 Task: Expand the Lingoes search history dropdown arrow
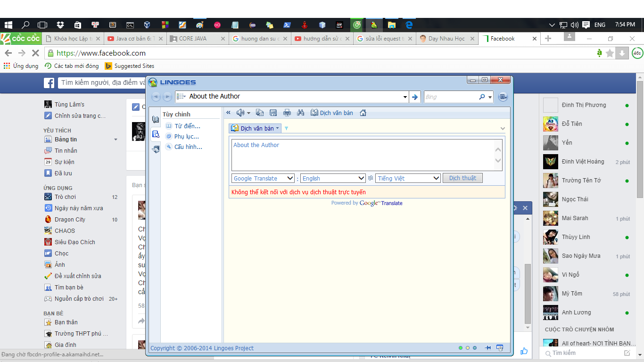click(x=405, y=97)
